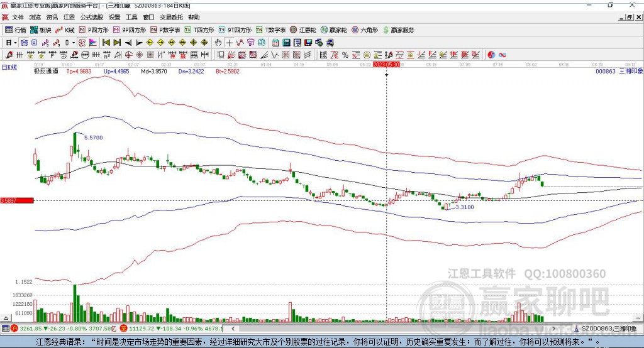Toggle the highlighted 极 indicator icon
The image size is (644, 348).
coord(82,43)
